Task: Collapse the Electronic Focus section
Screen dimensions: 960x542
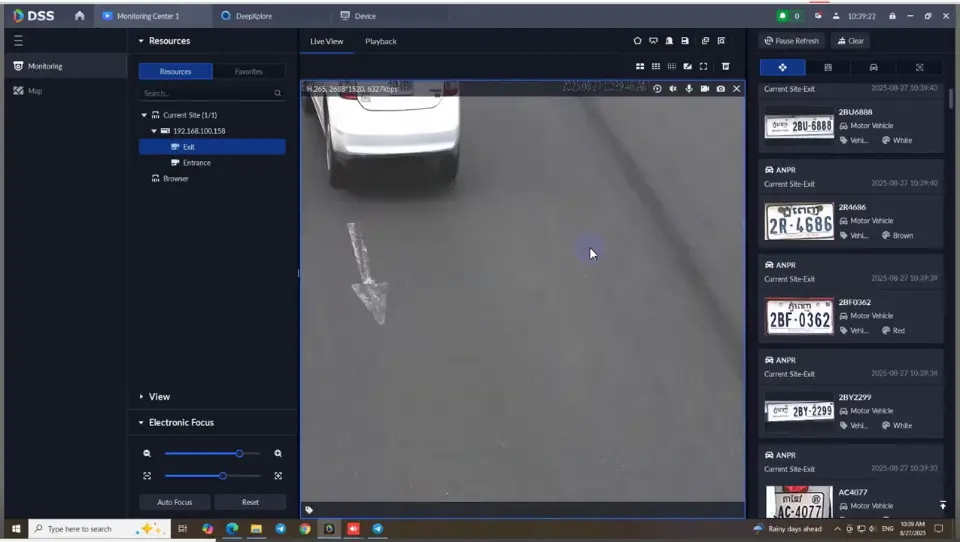Action: (141, 423)
